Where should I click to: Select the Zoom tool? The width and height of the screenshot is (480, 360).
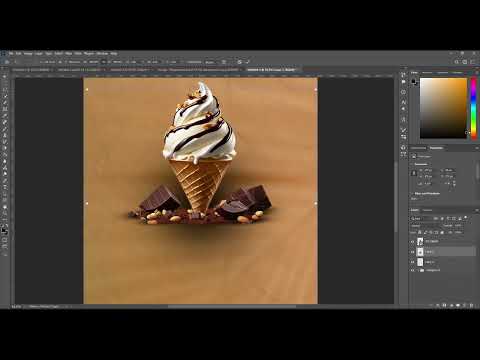pos(5,213)
